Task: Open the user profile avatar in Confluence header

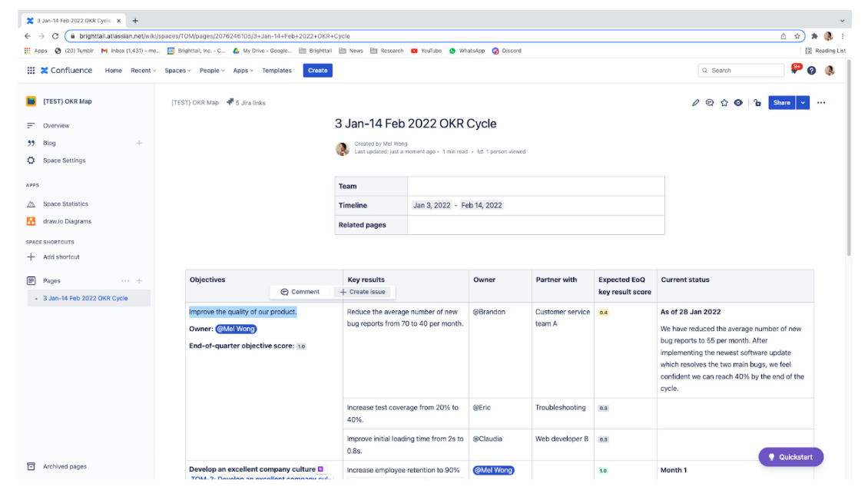Action: pyautogui.click(x=830, y=71)
